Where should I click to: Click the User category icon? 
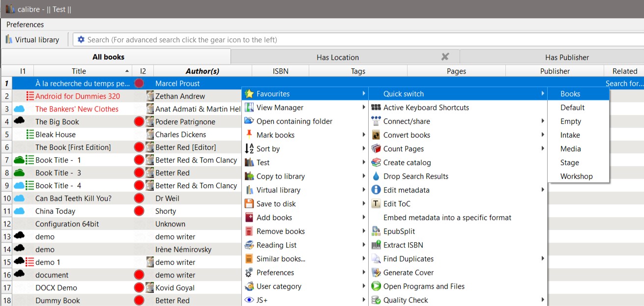tap(249, 286)
